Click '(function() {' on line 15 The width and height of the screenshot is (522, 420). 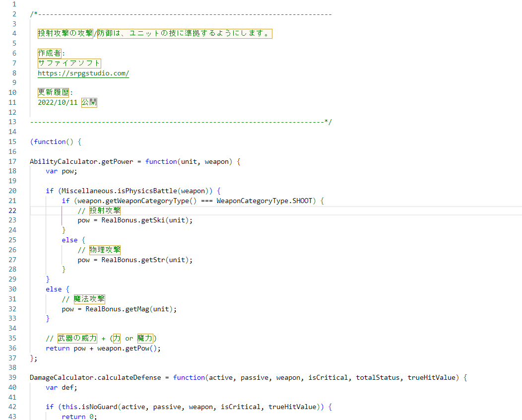[x=56, y=141]
